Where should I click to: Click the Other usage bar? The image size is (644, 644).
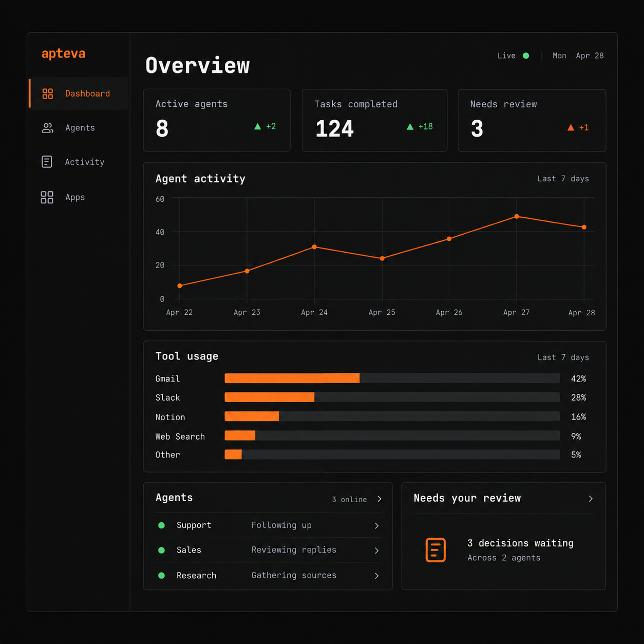[x=392, y=454]
